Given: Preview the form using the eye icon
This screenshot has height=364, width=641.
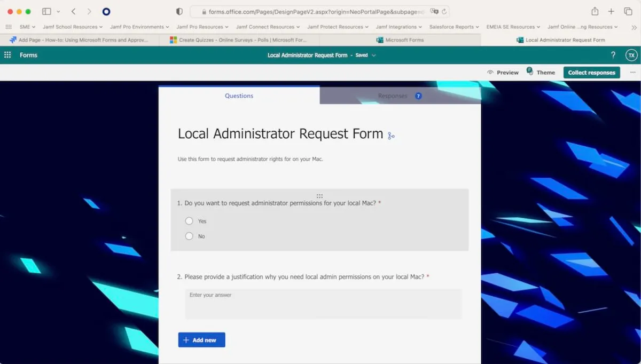Looking at the screenshot, I should coord(502,72).
